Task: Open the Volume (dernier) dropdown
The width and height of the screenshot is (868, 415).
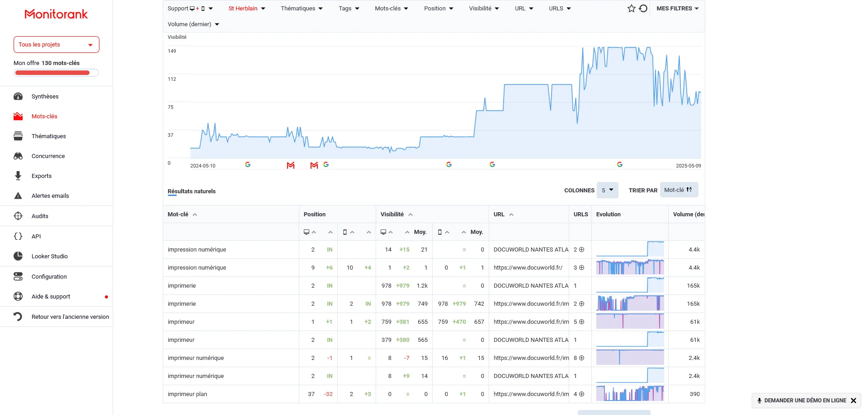Action: click(x=193, y=24)
